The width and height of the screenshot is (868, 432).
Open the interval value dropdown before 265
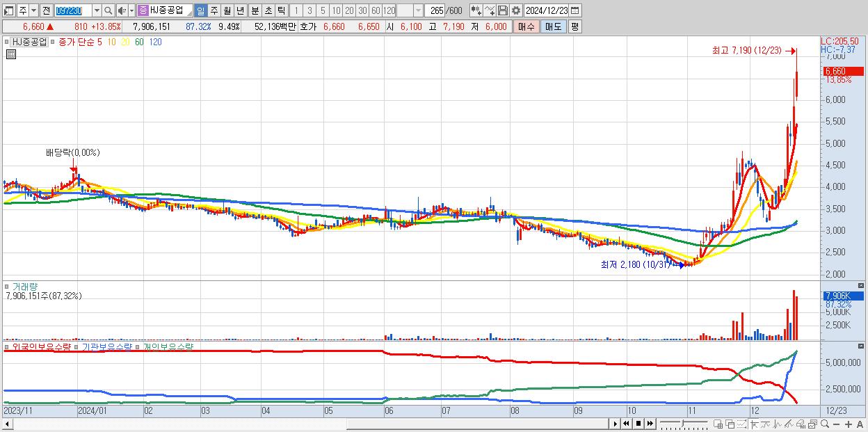418,10
